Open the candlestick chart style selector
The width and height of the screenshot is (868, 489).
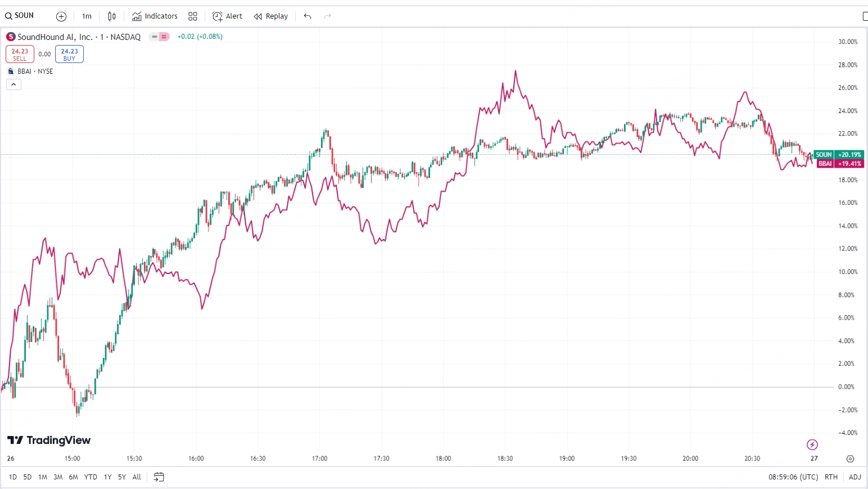pyautogui.click(x=112, y=16)
